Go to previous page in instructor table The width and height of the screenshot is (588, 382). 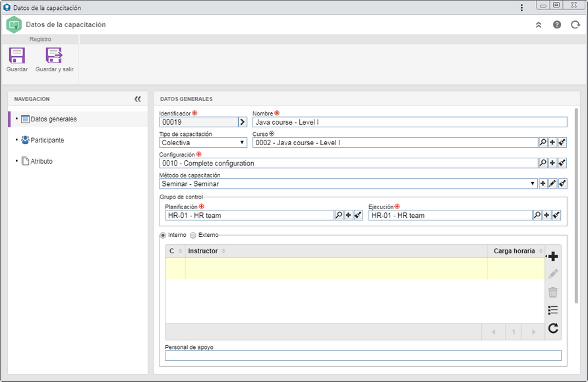(493, 332)
